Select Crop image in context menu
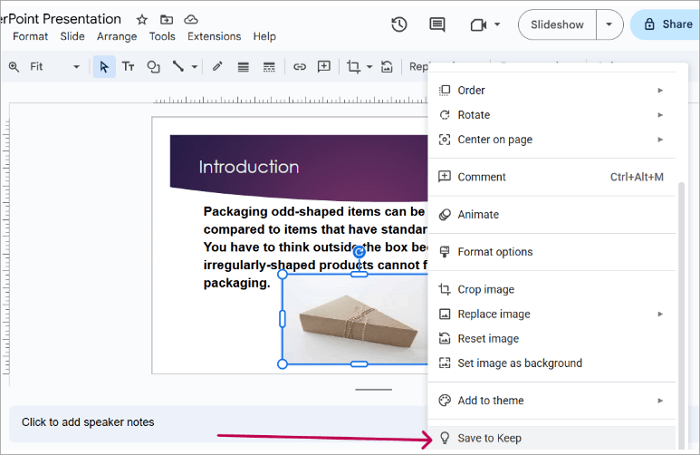The width and height of the screenshot is (700, 455). 485,289
